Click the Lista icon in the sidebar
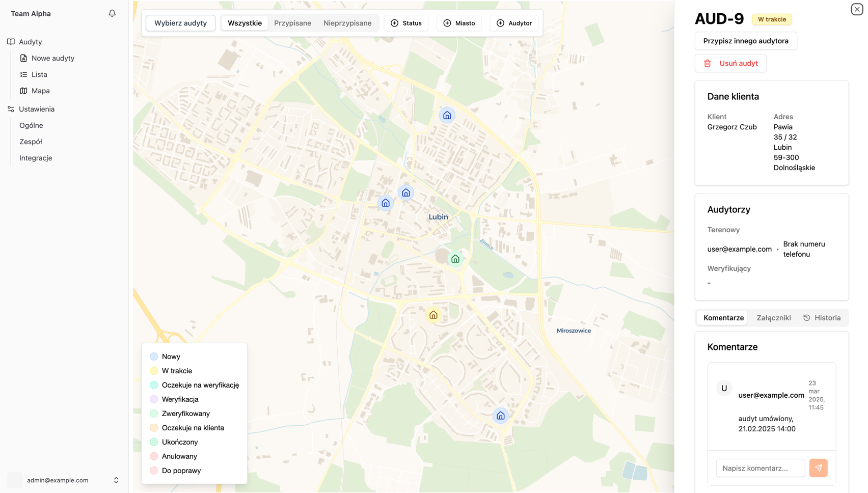This screenshot has height=493, width=868. tap(23, 74)
